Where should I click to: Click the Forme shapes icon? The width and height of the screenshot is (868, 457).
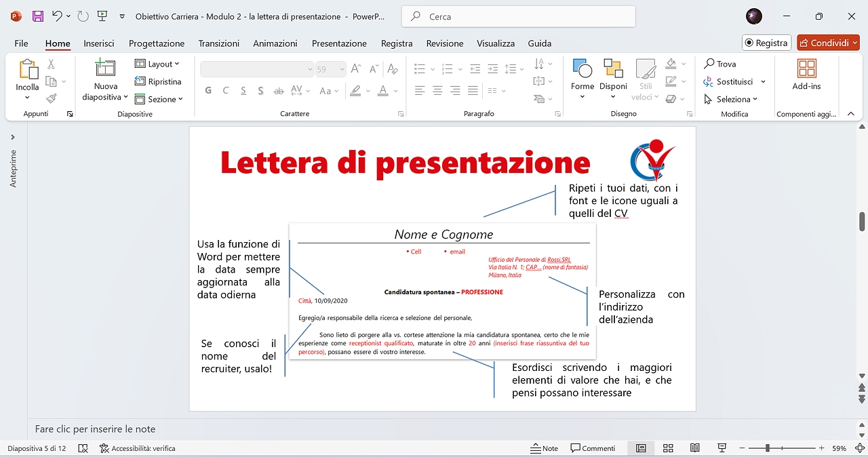pyautogui.click(x=582, y=69)
